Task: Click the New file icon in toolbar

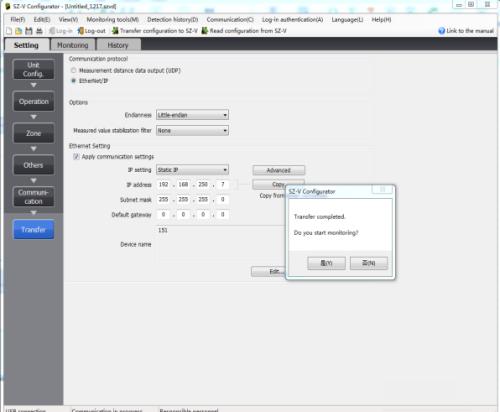Action: [9, 31]
